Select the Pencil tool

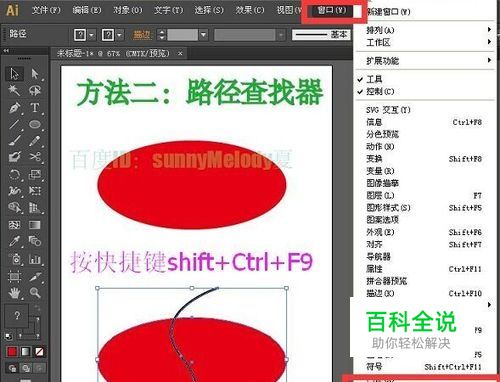coord(35,141)
